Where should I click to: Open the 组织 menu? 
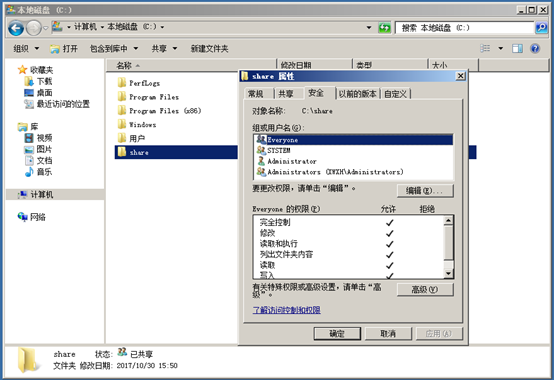26,48
